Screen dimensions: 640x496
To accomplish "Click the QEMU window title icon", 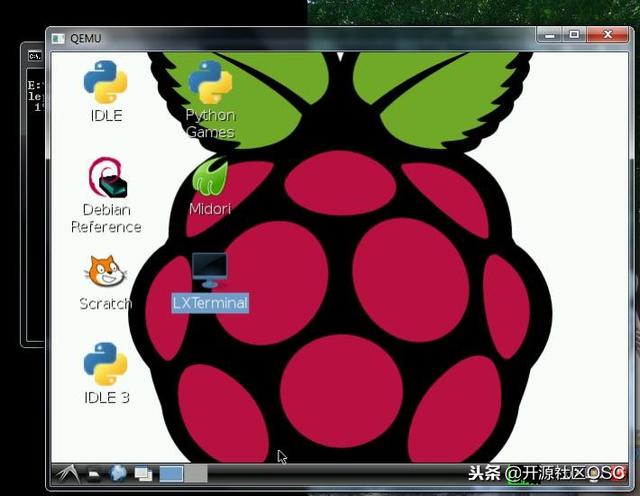I will point(58,38).
